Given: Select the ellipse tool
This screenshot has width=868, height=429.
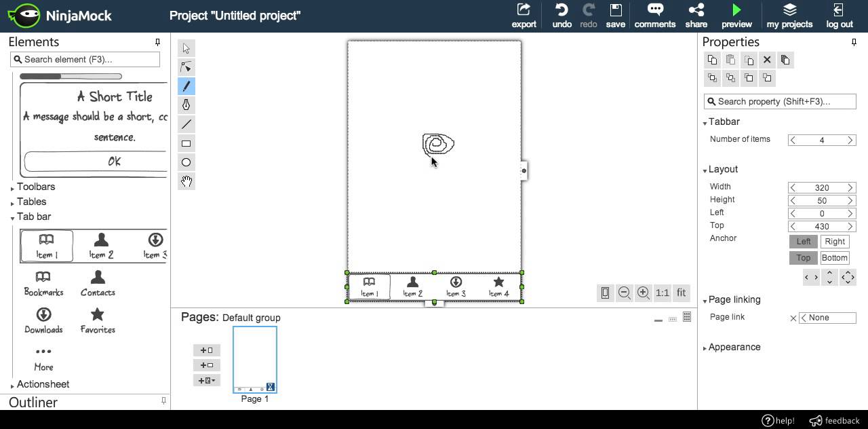Looking at the screenshot, I should 186,162.
